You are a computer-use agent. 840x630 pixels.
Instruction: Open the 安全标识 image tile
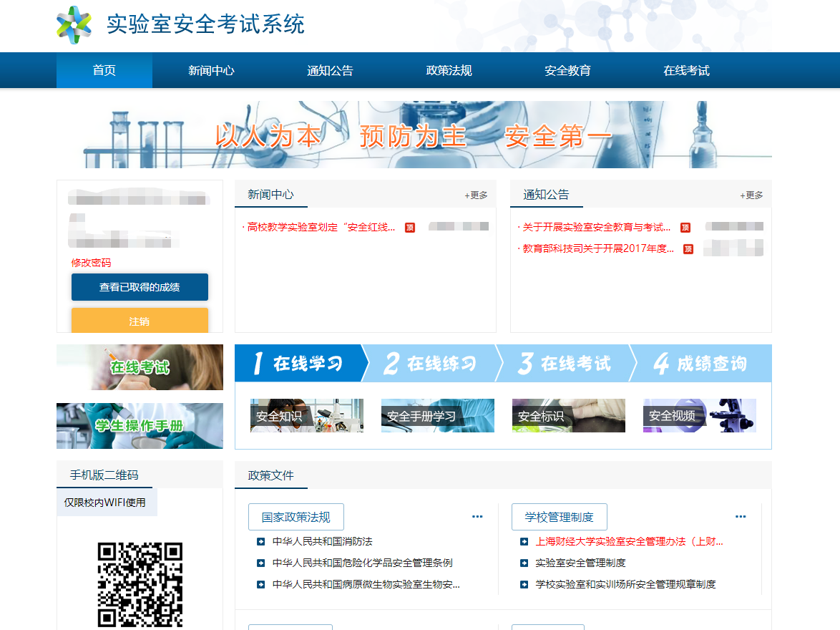(x=568, y=416)
